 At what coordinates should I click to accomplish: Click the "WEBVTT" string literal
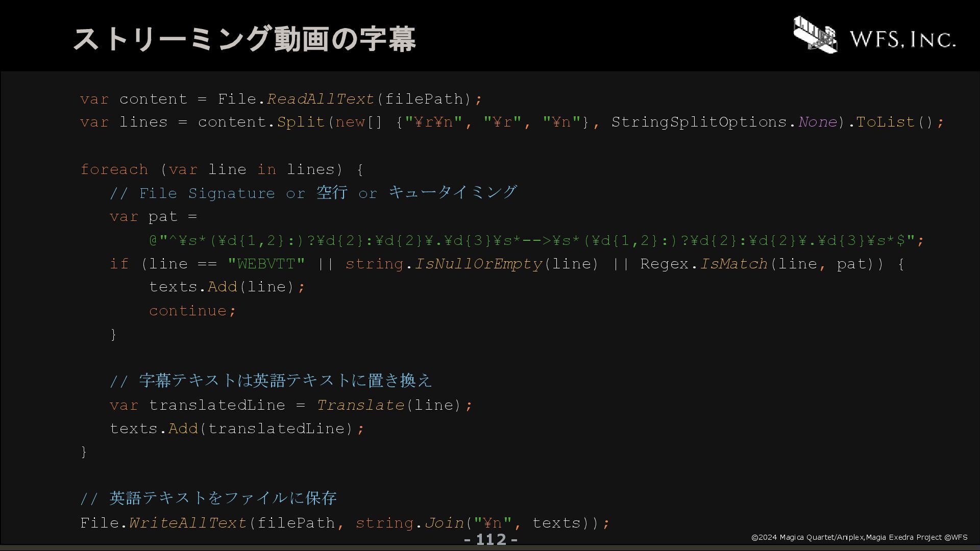click(x=266, y=264)
